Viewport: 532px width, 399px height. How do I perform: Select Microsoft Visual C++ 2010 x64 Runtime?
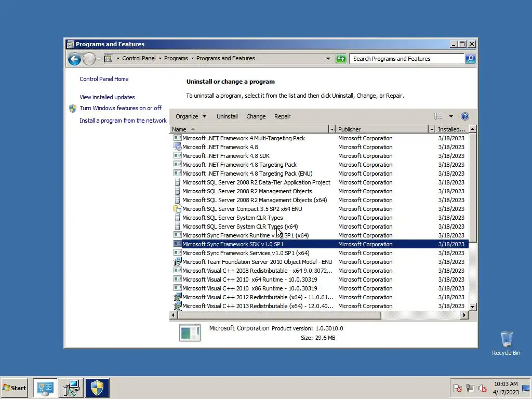point(319,279)
